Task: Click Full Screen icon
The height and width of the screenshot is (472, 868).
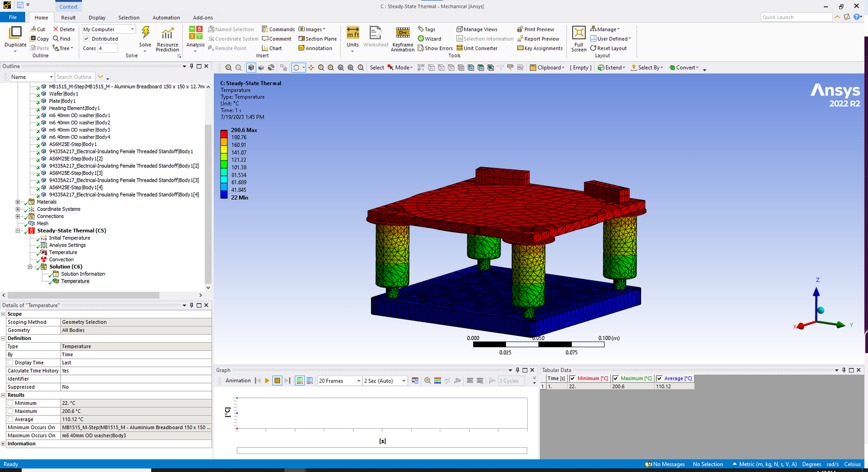Action: [579, 33]
